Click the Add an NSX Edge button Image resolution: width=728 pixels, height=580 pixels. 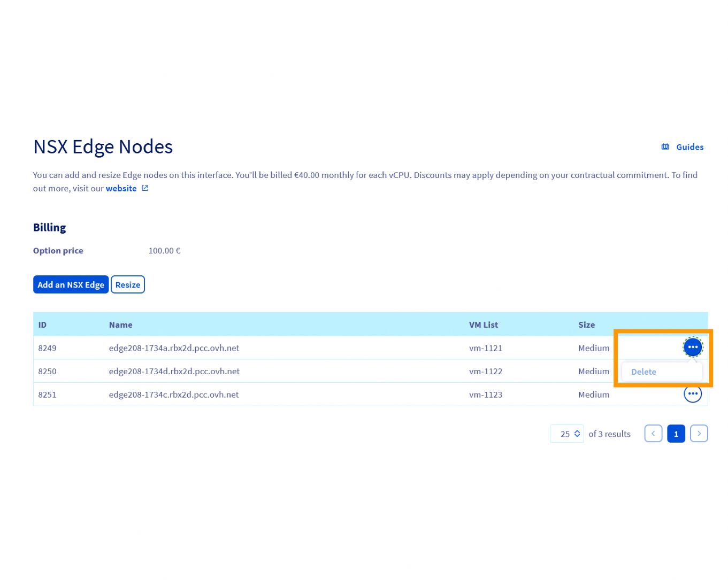click(71, 284)
